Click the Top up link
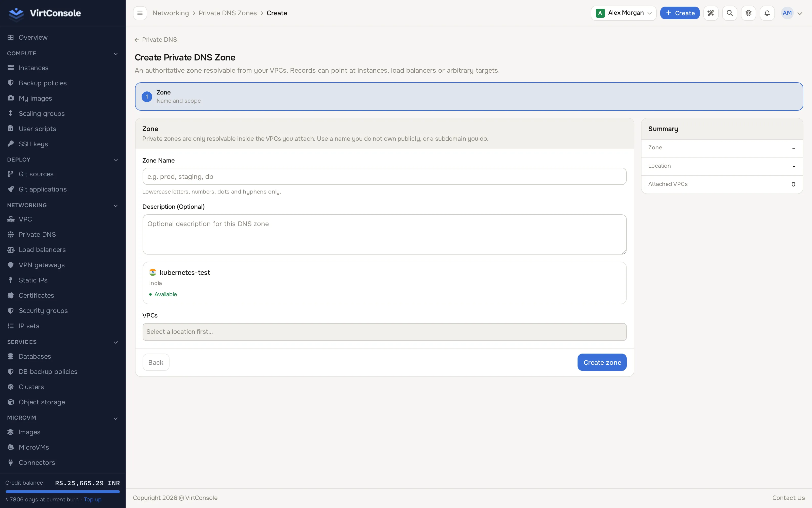 tap(93, 500)
